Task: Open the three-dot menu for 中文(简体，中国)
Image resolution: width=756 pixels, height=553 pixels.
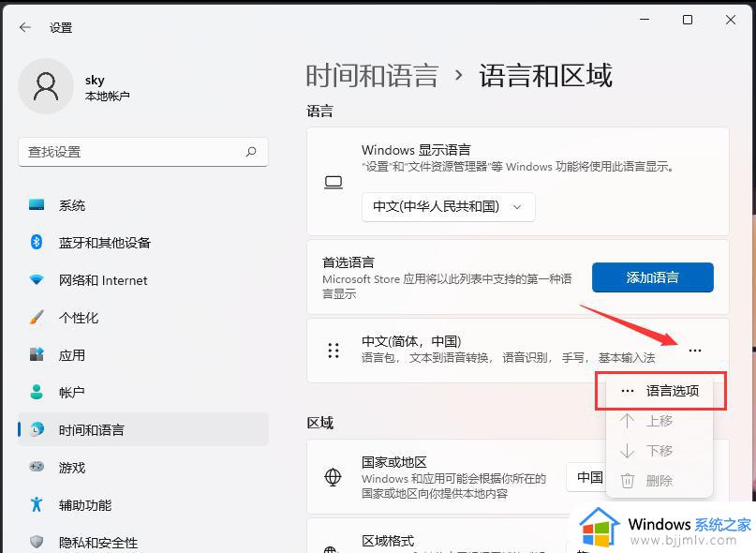Action: click(695, 351)
